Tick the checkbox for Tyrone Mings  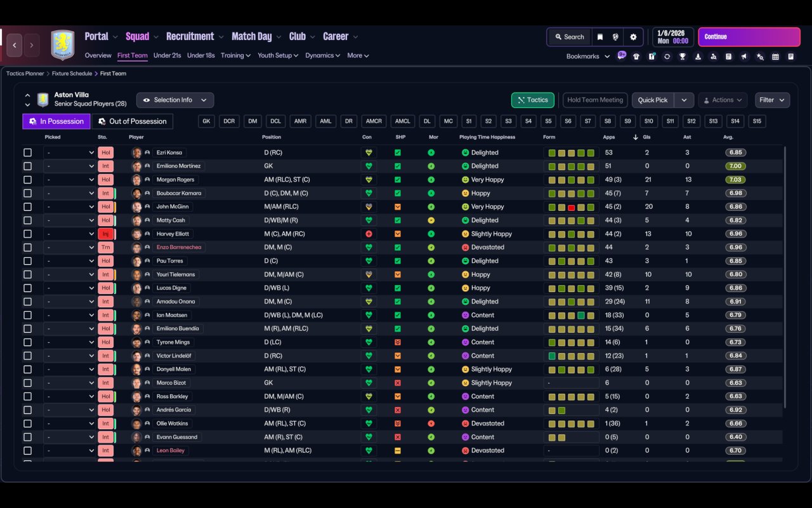point(27,342)
